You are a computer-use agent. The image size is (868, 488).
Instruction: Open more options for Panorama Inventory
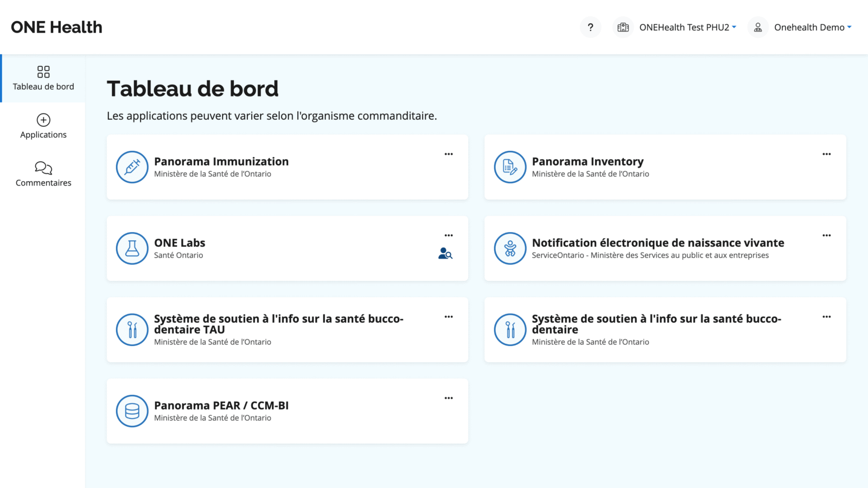(x=826, y=154)
